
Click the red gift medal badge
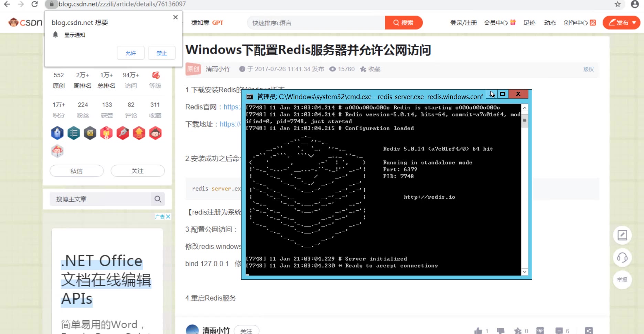106,133
